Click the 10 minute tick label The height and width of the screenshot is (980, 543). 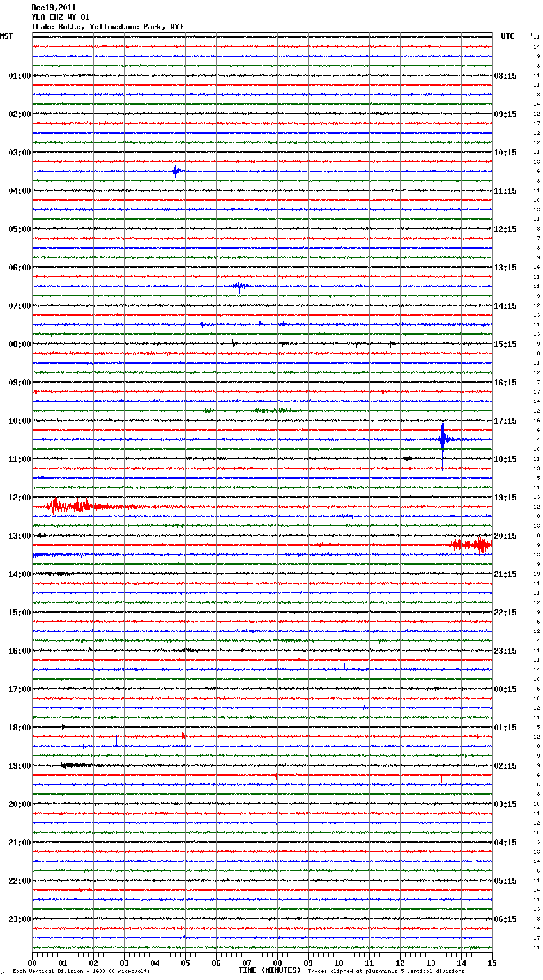pos(339,963)
